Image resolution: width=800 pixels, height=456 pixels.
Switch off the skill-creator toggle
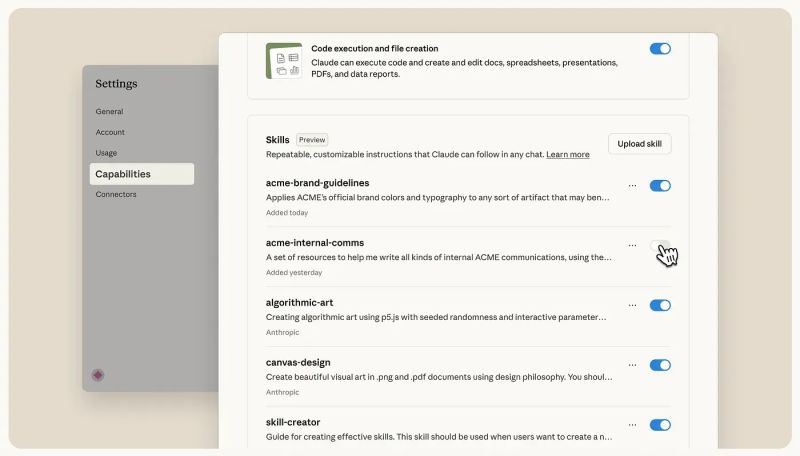[660, 425]
